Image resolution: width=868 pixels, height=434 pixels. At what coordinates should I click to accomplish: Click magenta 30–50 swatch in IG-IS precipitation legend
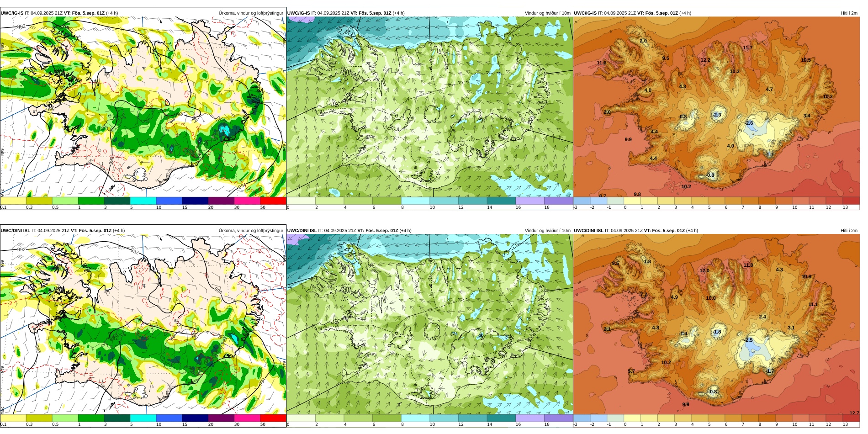click(247, 201)
